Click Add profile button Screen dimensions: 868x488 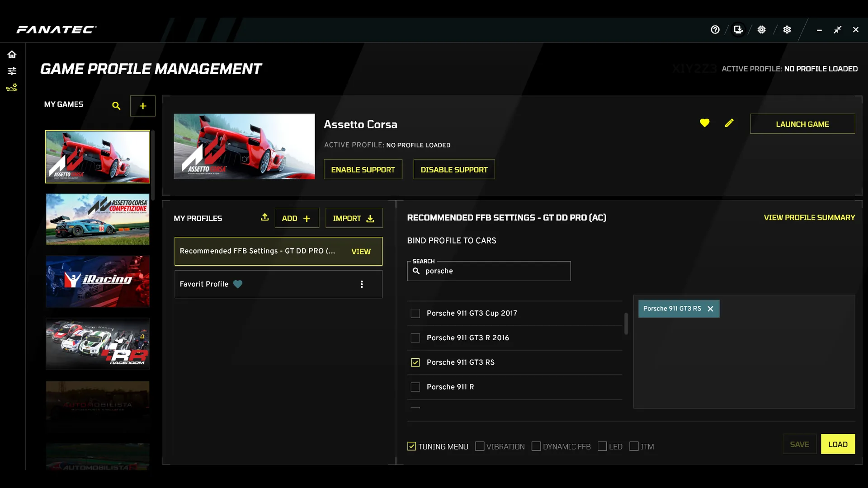[297, 218]
